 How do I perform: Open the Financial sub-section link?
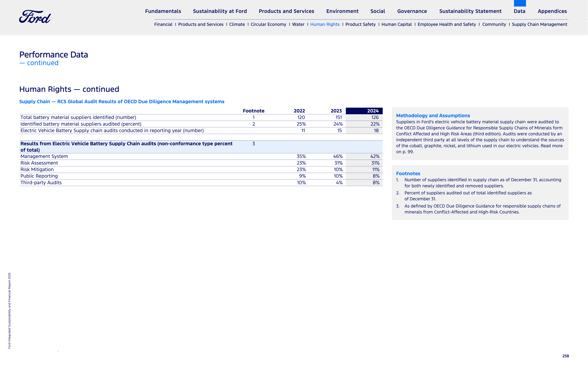(x=163, y=24)
